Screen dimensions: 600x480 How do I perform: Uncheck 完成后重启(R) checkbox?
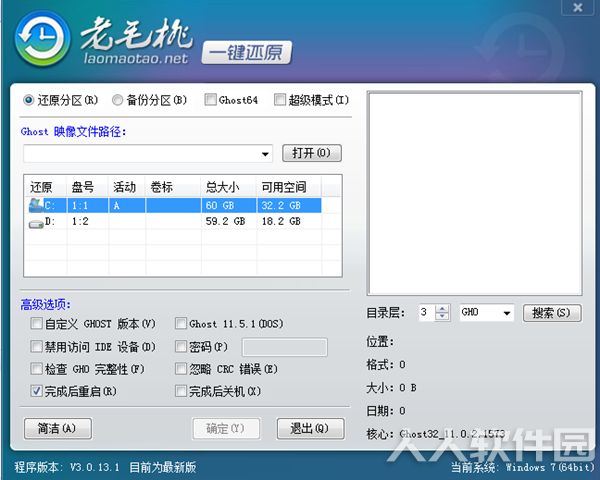(36, 391)
